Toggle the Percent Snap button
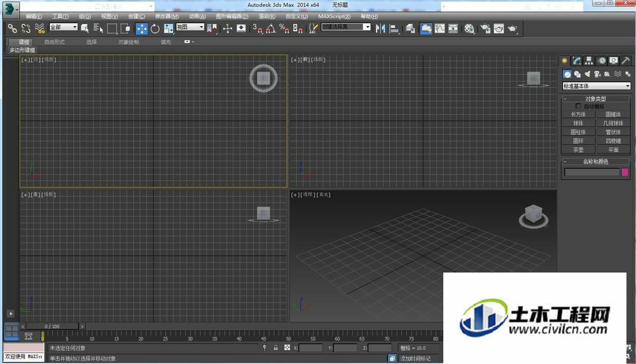 [x=284, y=29]
